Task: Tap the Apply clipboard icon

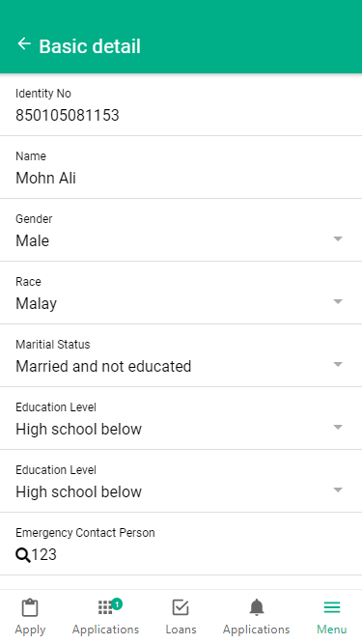Action: [x=30, y=607]
